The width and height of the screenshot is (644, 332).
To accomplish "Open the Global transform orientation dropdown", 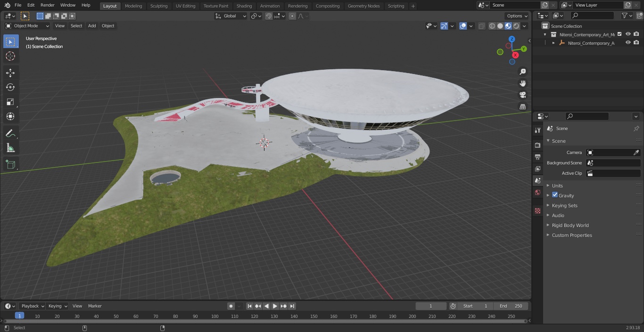I will pyautogui.click(x=231, y=16).
